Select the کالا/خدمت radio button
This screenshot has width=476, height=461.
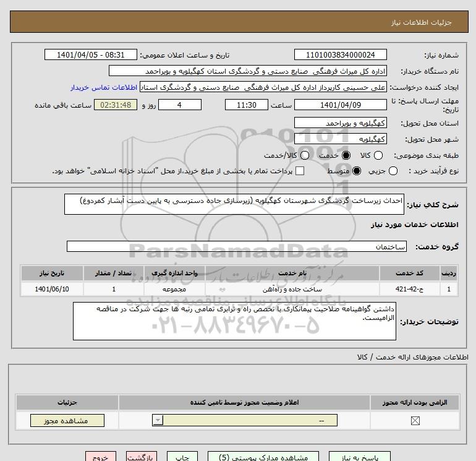(x=305, y=155)
